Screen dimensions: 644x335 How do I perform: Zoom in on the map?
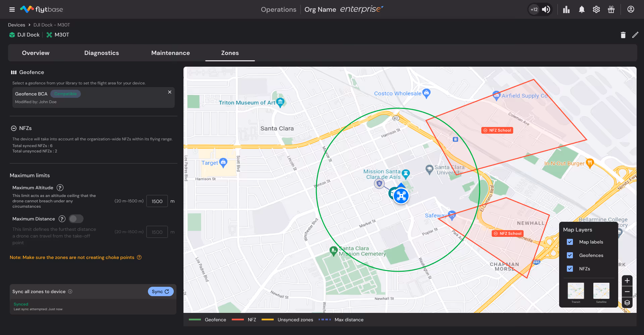(627, 281)
